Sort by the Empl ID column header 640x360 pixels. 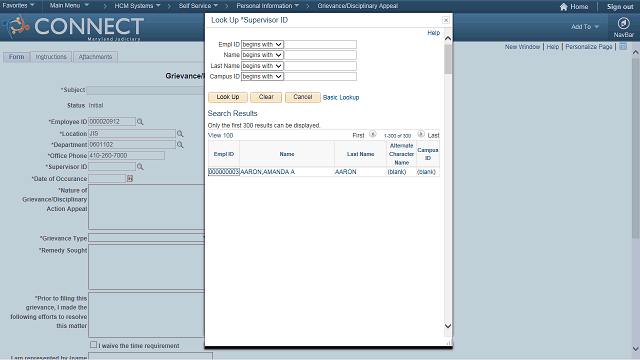coord(224,154)
